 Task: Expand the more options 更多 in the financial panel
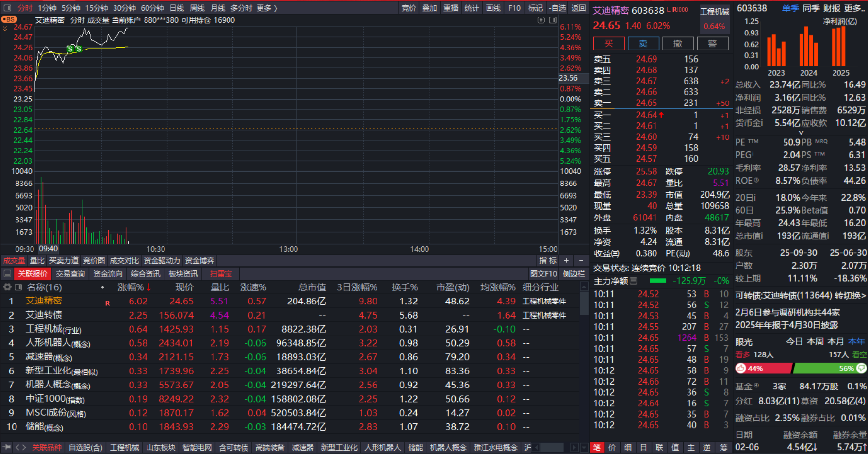(x=855, y=8)
